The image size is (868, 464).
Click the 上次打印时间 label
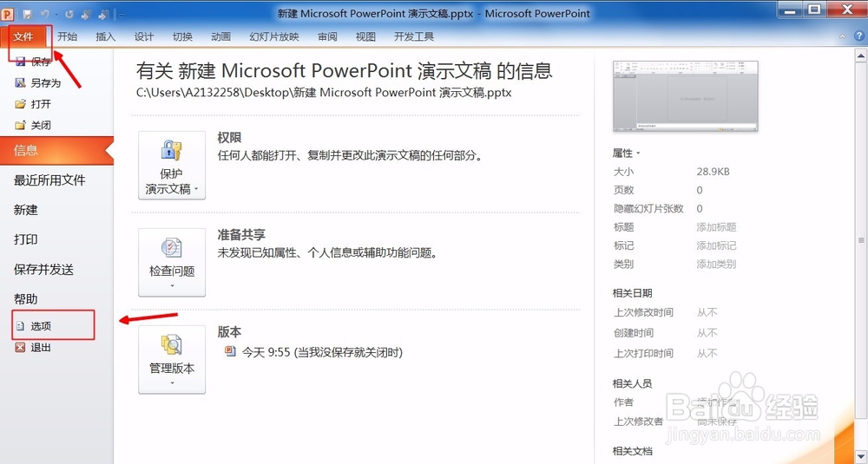coord(643,353)
